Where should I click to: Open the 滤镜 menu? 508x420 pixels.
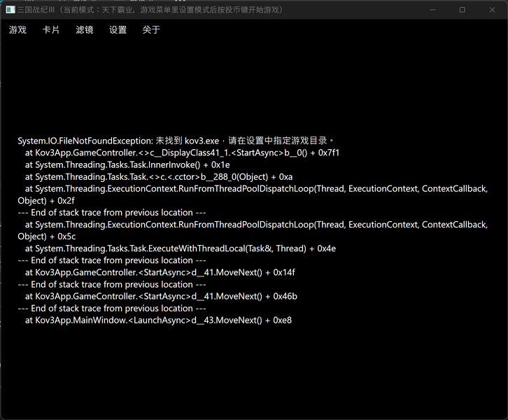click(84, 30)
